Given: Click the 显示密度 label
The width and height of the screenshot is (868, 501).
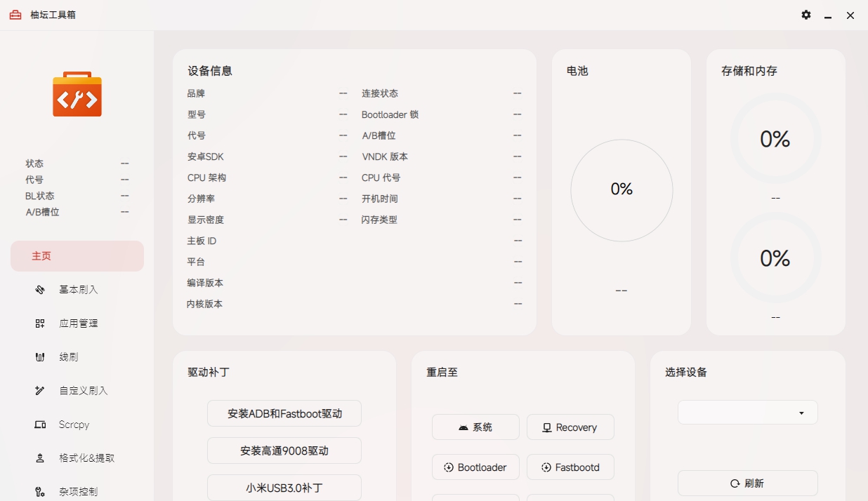Looking at the screenshot, I should tap(205, 220).
